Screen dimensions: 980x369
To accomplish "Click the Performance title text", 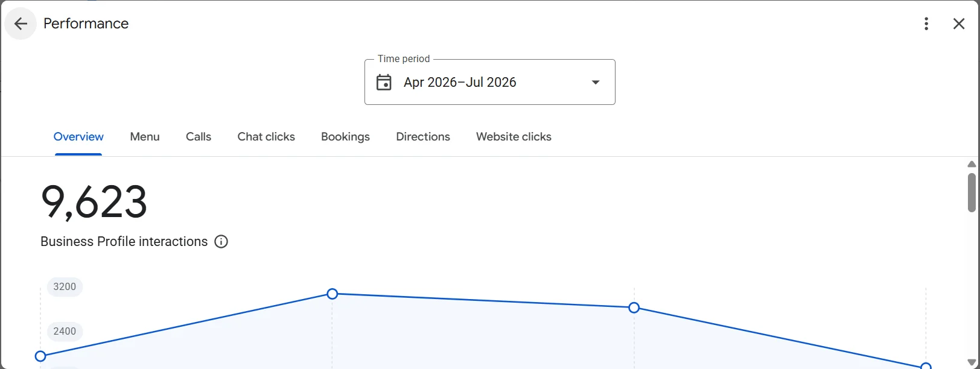I will point(86,24).
